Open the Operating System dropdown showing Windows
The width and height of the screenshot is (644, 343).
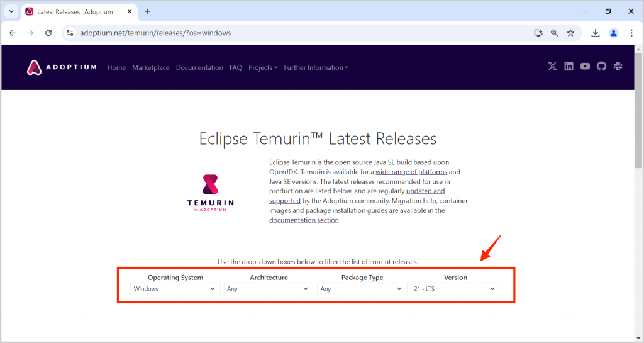tap(175, 289)
